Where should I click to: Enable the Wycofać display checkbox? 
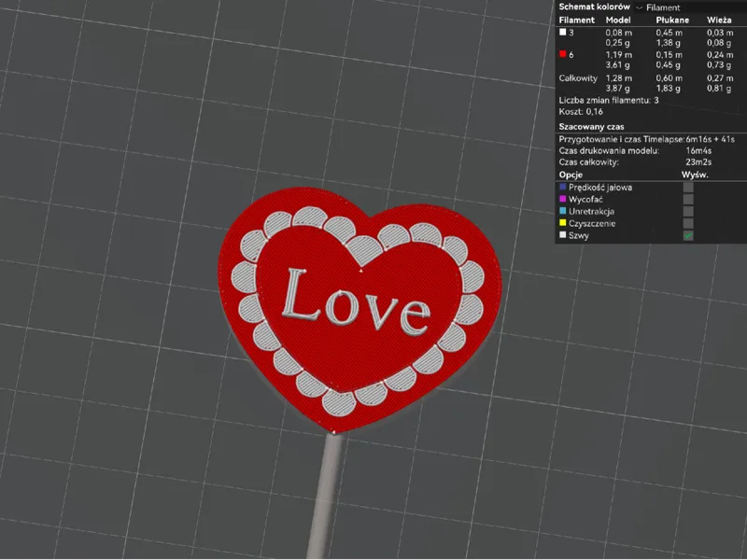(x=688, y=199)
